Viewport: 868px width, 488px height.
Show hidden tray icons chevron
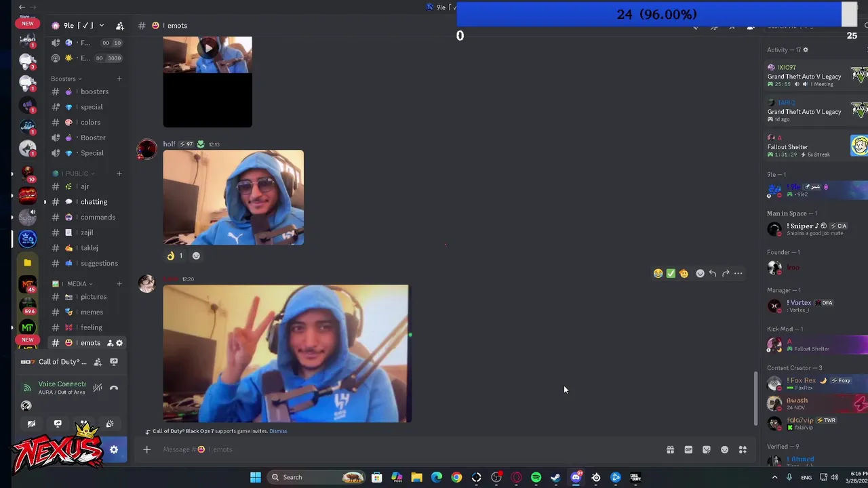(x=774, y=477)
